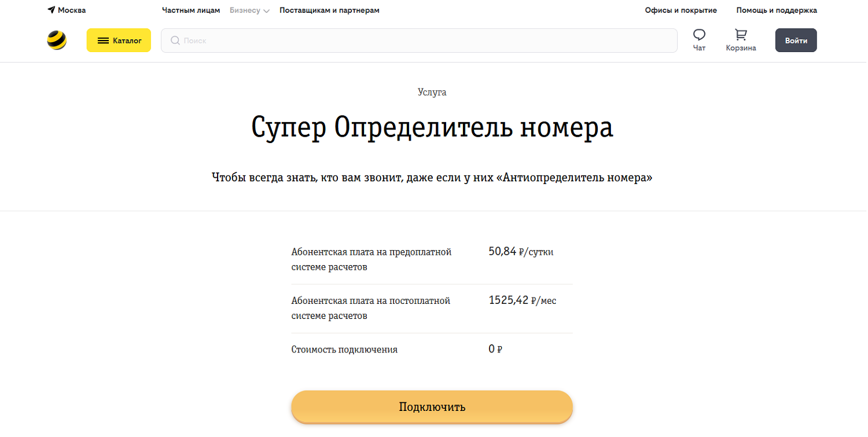This screenshot has width=868, height=437.
Task: Click the magnifier icon in search field
Action: [175, 41]
